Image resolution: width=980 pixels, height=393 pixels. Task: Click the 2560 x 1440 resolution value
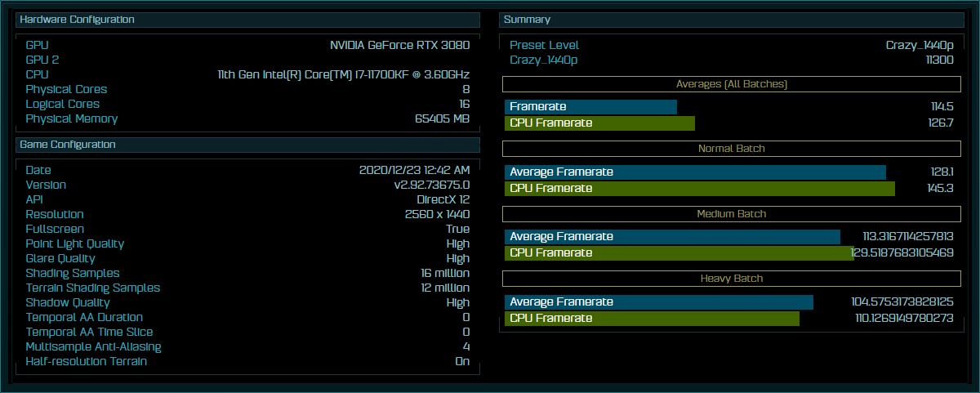pyautogui.click(x=437, y=215)
